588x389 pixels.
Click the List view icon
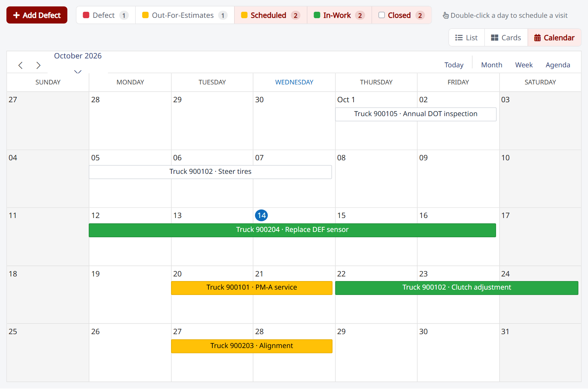point(459,38)
